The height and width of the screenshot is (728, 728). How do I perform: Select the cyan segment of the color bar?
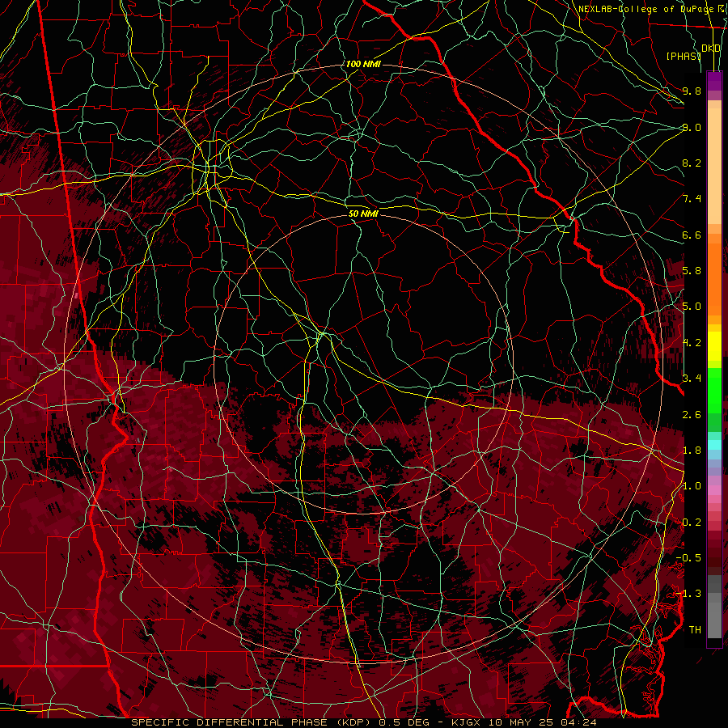714,445
